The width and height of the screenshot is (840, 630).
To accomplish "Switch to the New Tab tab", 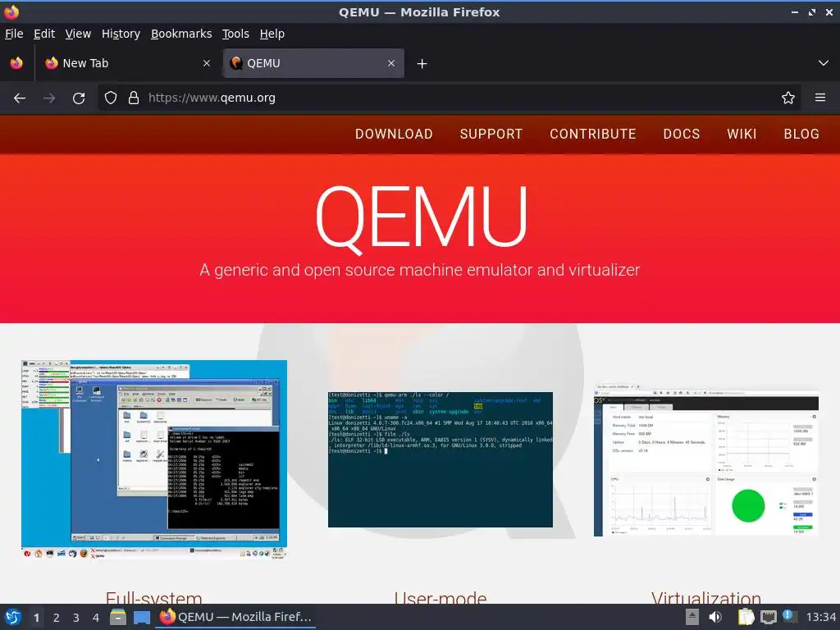I will (127, 63).
